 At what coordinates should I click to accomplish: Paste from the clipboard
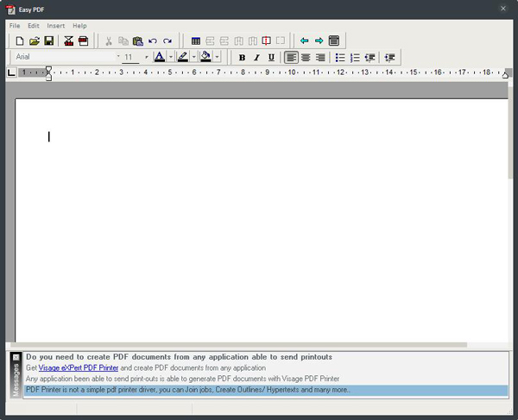click(138, 41)
